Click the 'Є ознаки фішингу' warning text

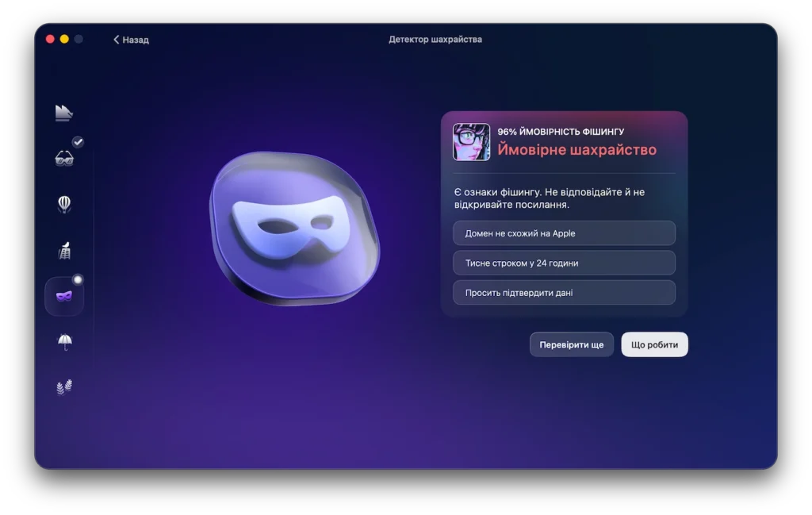pos(550,198)
